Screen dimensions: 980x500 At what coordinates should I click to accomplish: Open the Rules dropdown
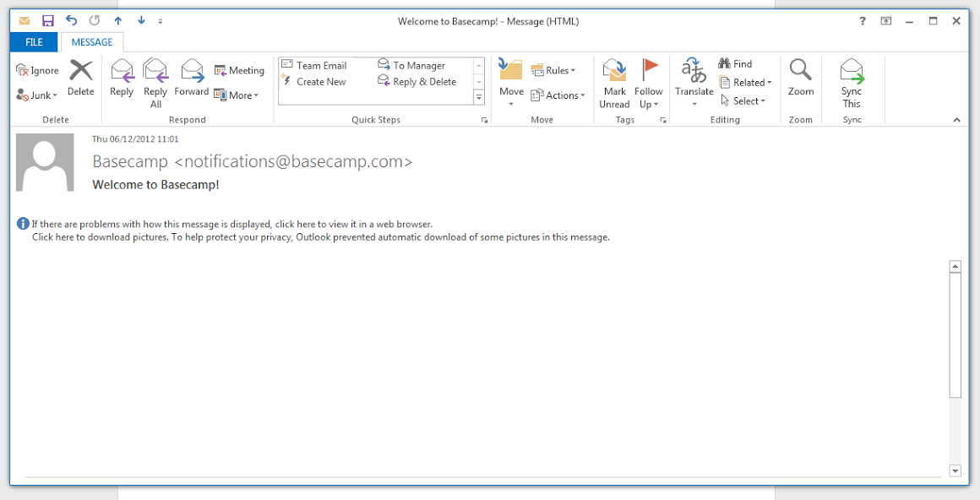click(x=553, y=71)
